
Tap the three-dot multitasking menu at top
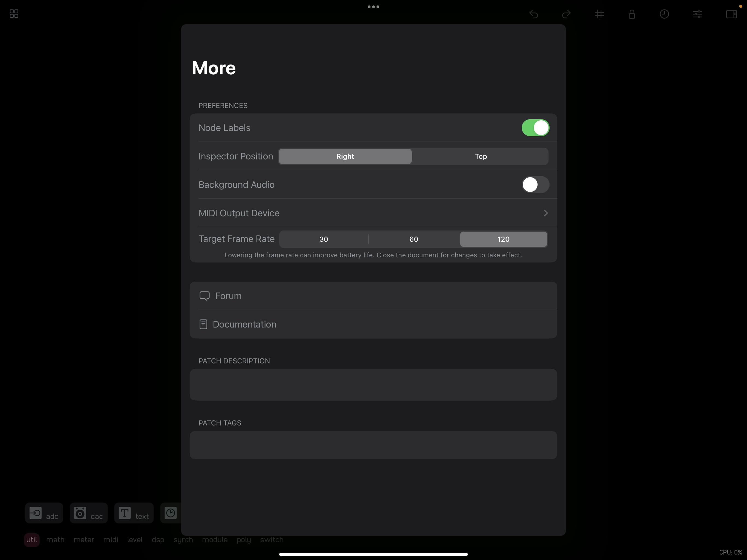(x=373, y=7)
